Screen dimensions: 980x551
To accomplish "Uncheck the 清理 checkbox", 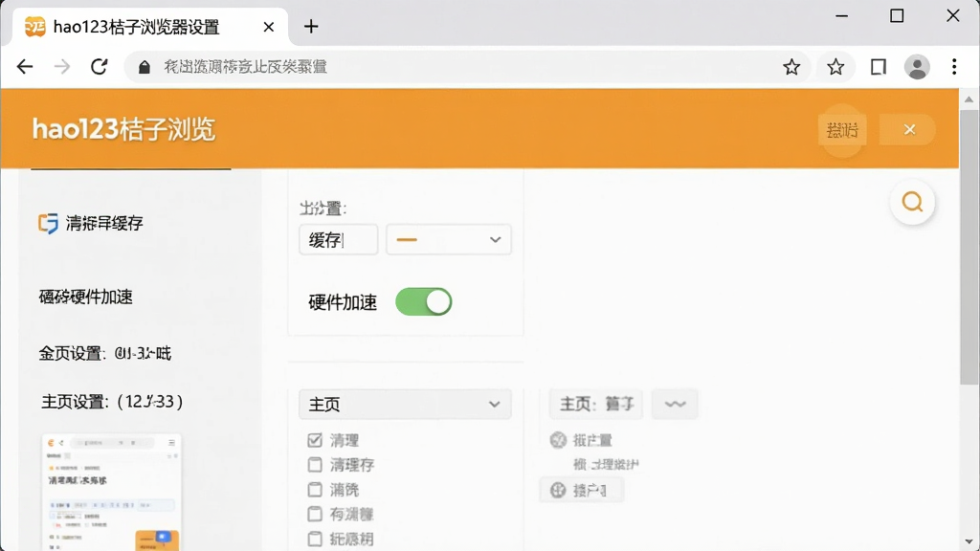I will pos(314,440).
